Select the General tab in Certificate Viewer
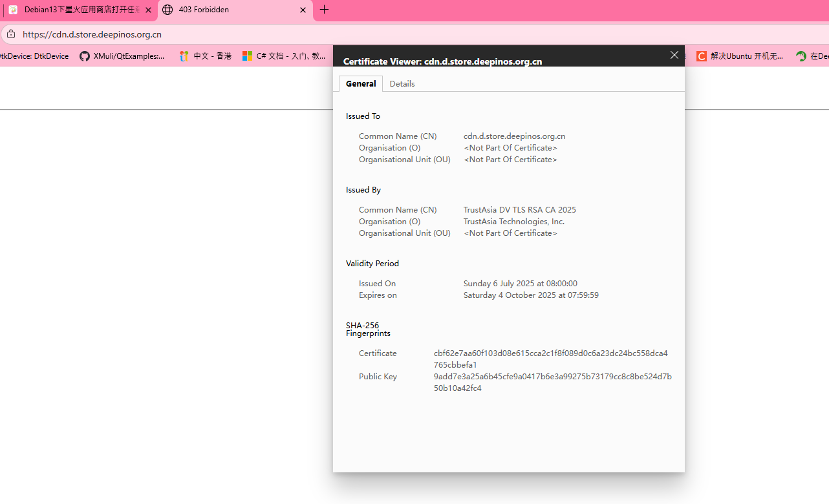The height and width of the screenshot is (504, 829). (361, 84)
